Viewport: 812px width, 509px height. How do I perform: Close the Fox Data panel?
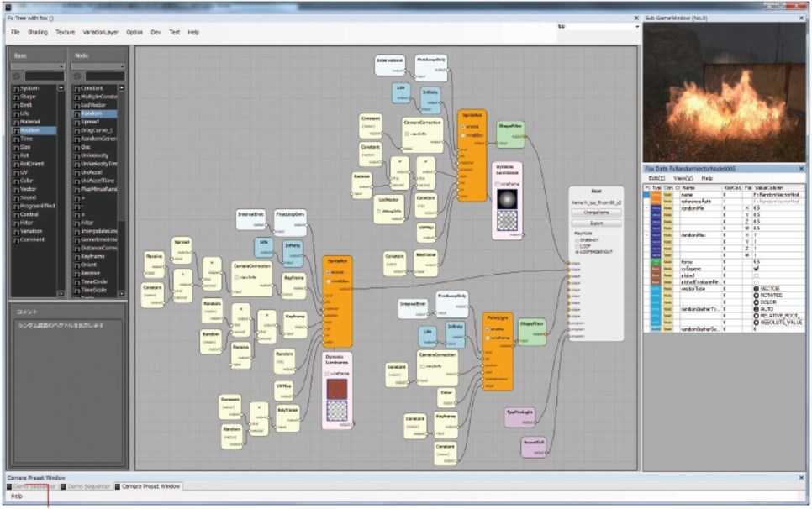(x=801, y=169)
